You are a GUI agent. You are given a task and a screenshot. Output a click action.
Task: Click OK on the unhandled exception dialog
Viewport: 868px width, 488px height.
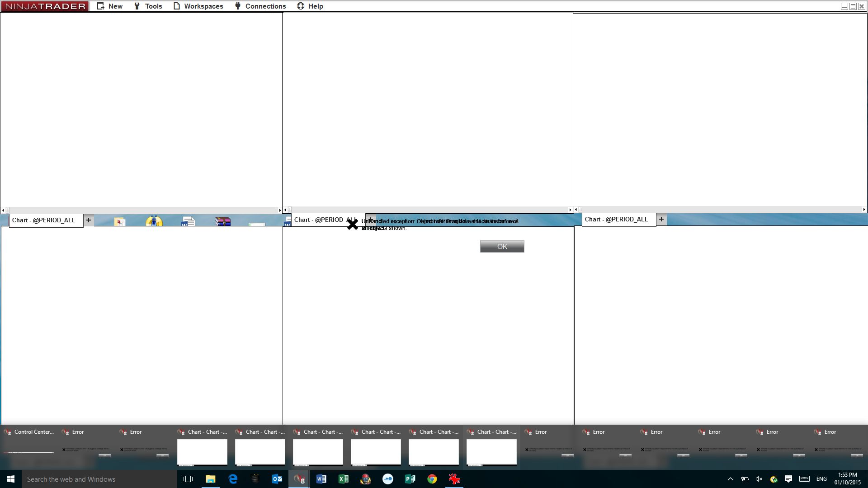tap(502, 246)
